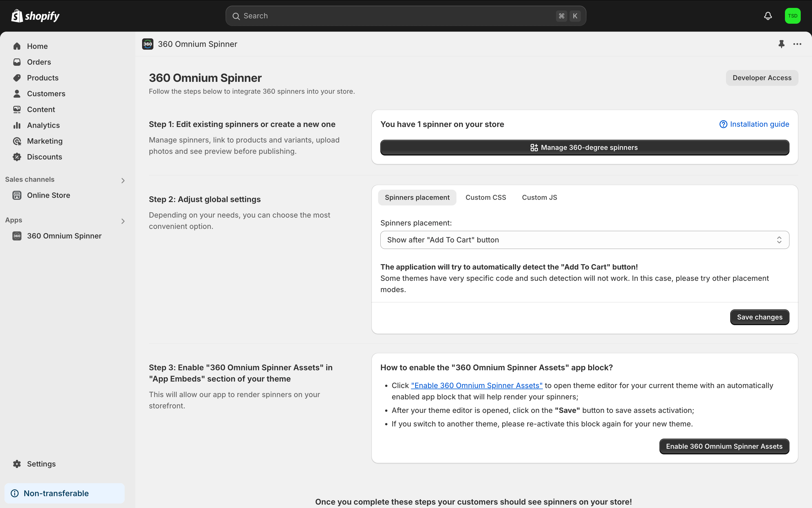Click the Online Store storefront icon

coord(17,195)
